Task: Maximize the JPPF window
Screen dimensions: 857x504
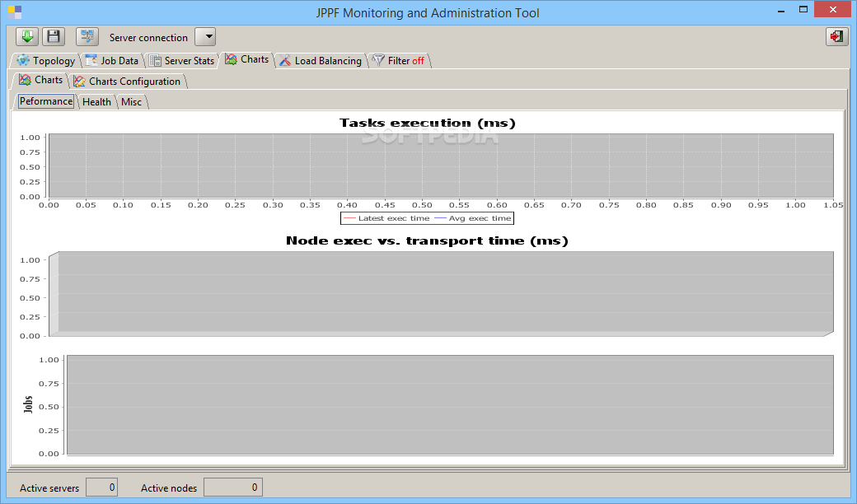Action: coord(803,9)
